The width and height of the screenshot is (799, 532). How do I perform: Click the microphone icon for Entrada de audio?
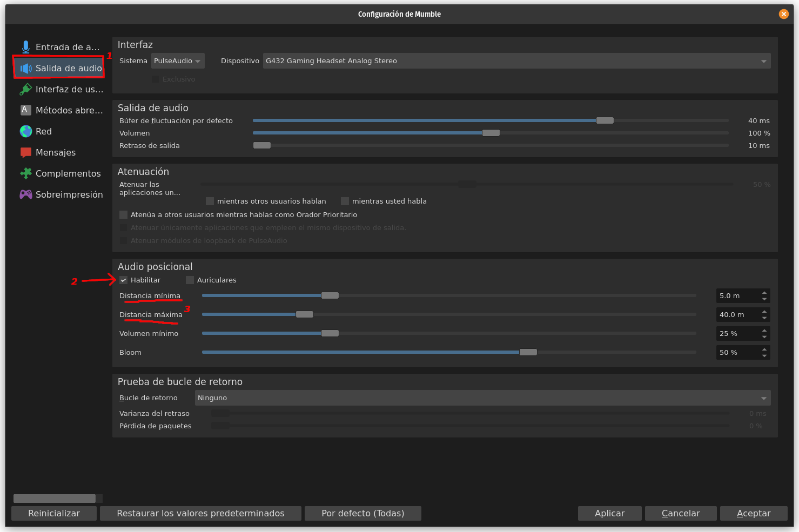click(x=25, y=47)
